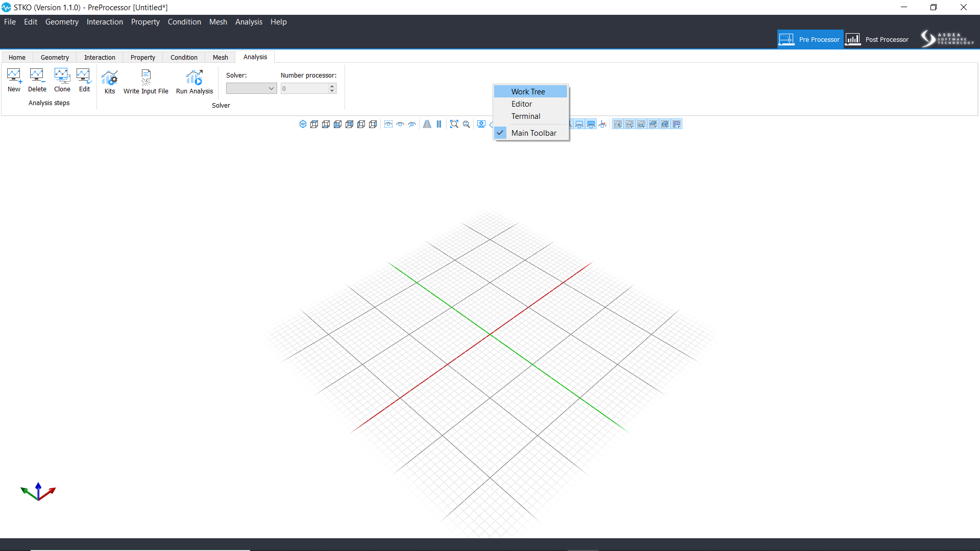Select Editor in context menu
Viewport: 980px width, 551px height.
click(530, 104)
